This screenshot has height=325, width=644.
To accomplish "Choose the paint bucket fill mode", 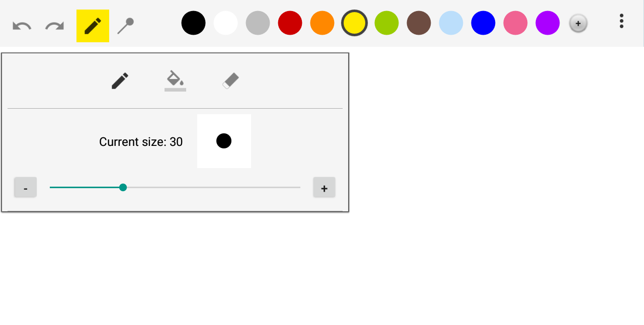I will point(175,81).
